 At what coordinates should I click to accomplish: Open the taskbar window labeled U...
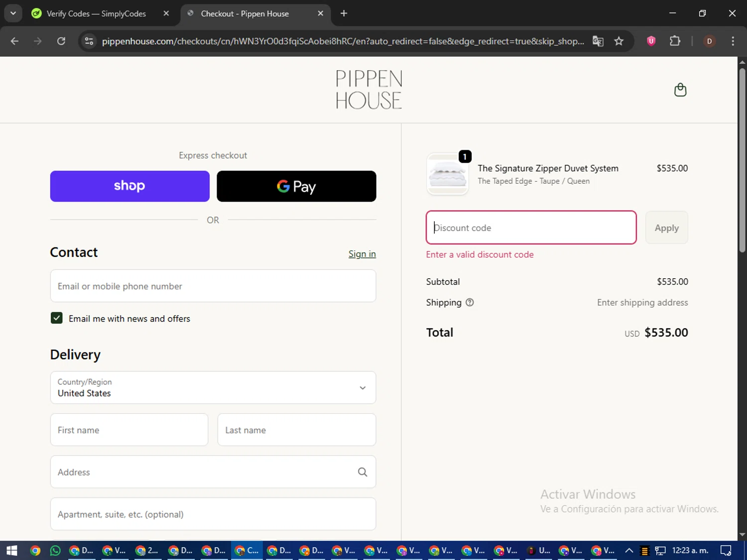[x=539, y=550]
